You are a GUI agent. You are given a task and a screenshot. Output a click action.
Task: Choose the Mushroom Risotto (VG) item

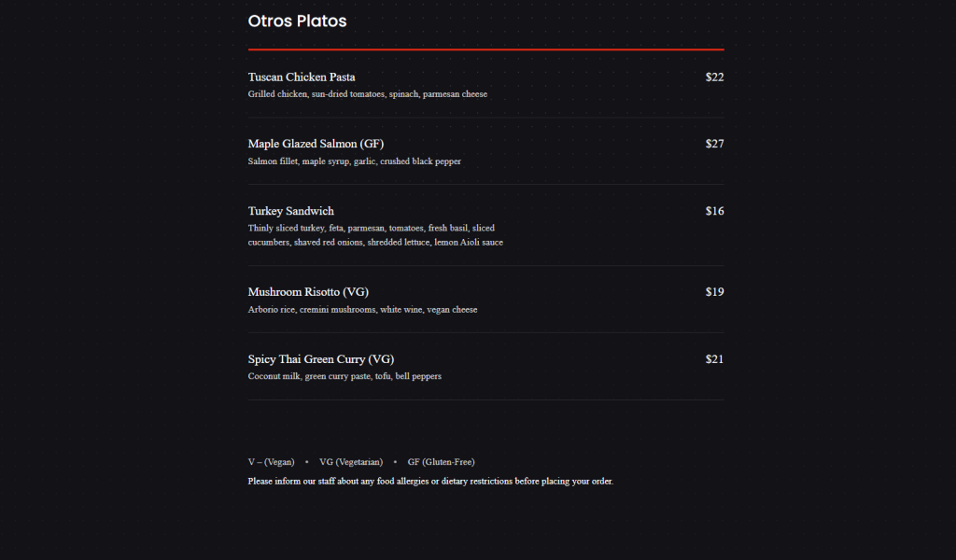(308, 292)
